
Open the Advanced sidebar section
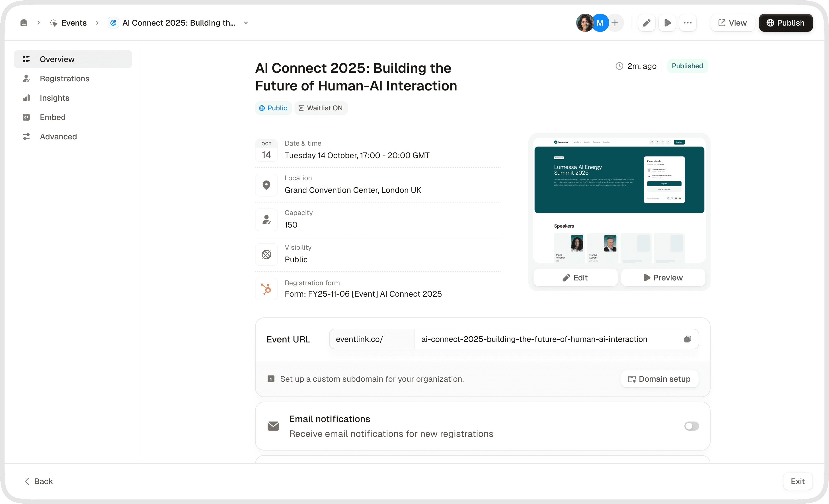(x=58, y=137)
